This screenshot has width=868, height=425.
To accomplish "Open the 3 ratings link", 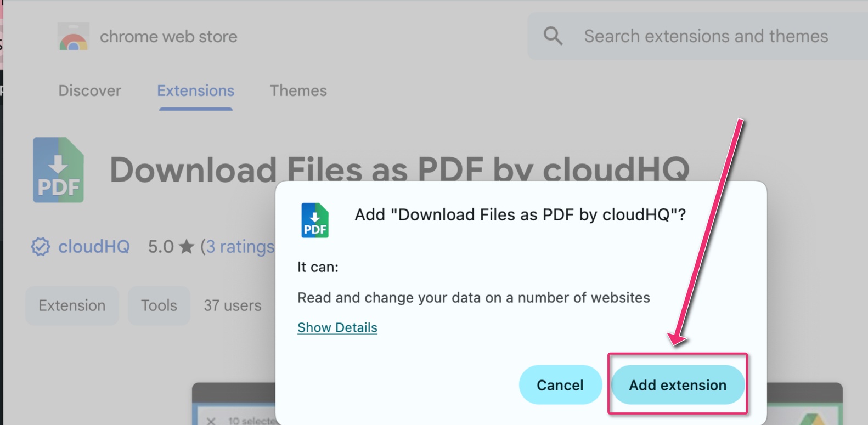I will [240, 247].
